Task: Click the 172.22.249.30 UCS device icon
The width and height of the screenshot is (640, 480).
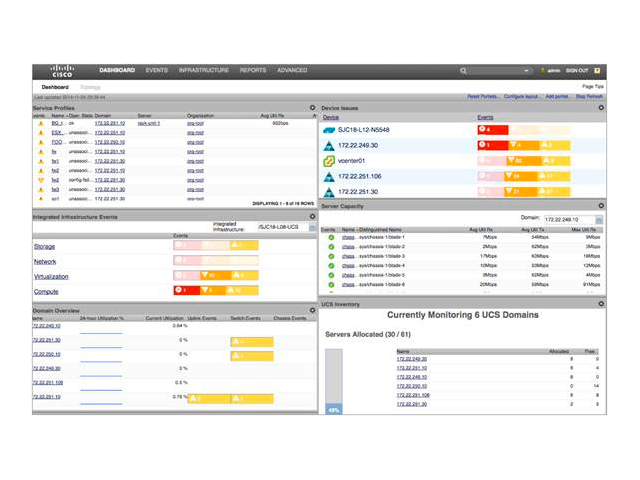Action: [x=329, y=146]
